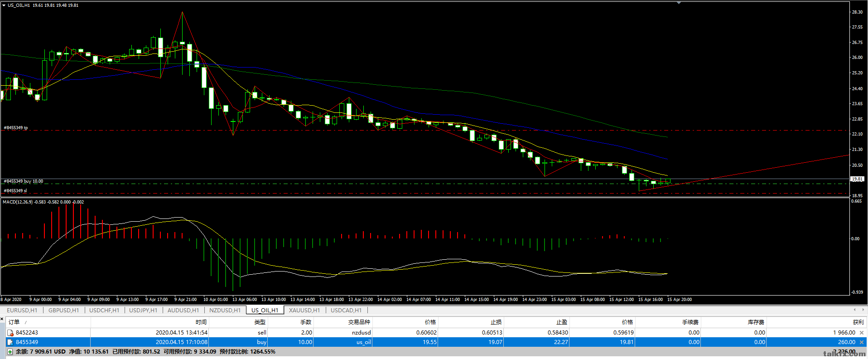Click the MACD(12,26,9) indicator label
This screenshot has height=359, width=868.
pos(43,202)
